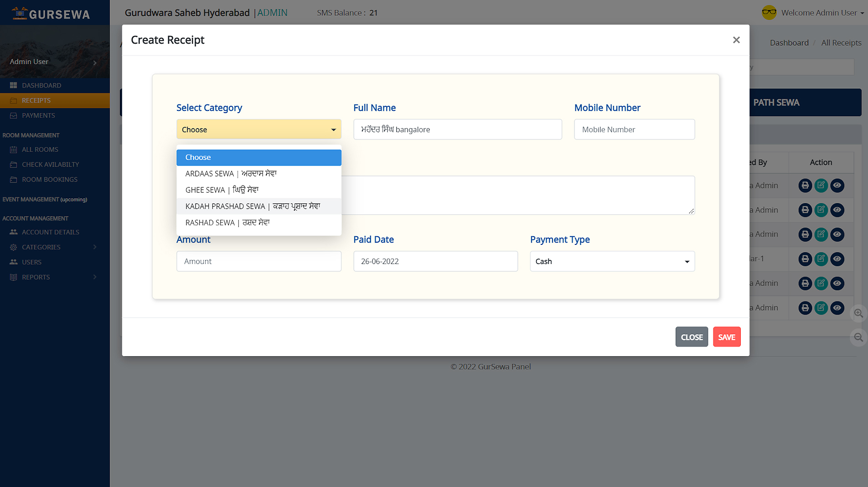Click the print icon in last table row
Screen dimensions: 868x487
[x=805, y=308]
